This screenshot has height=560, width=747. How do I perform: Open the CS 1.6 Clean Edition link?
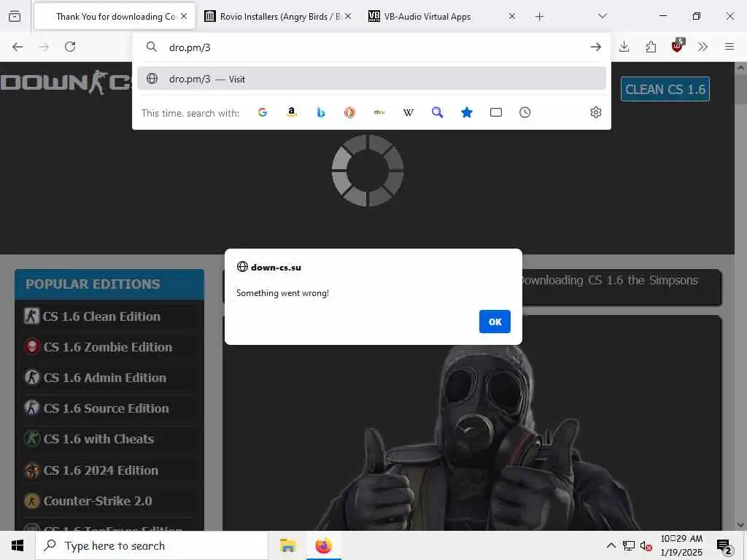coord(101,316)
